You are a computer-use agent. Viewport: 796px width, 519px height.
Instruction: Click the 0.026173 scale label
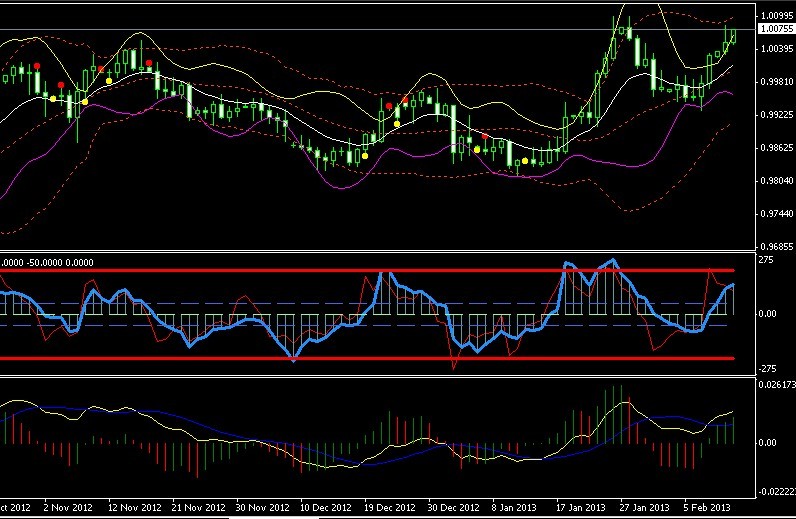pos(777,385)
